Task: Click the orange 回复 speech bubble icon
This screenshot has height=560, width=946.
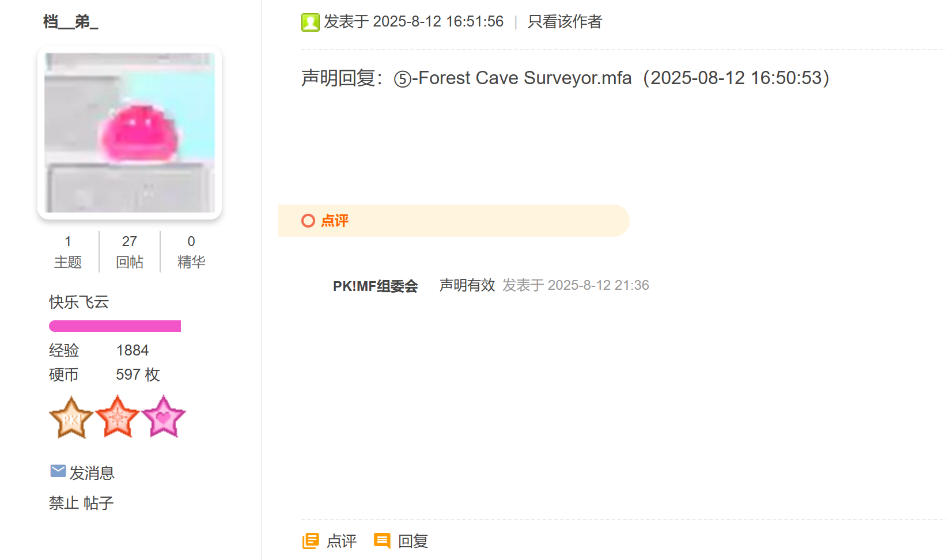Action: (382, 540)
